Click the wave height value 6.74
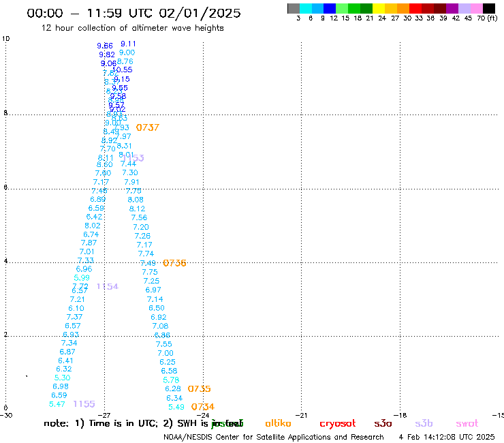Image resolution: width=504 pixels, height=443 pixels. tap(91, 235)
